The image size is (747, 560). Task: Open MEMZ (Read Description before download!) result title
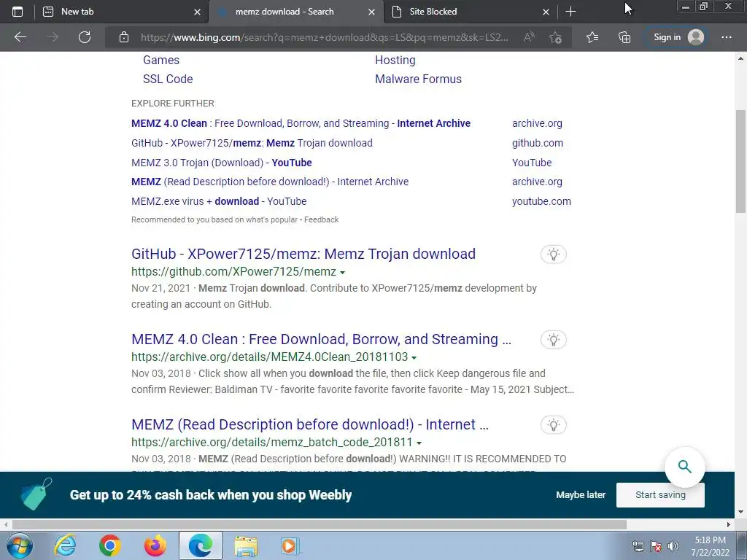[x=310, y=424]
